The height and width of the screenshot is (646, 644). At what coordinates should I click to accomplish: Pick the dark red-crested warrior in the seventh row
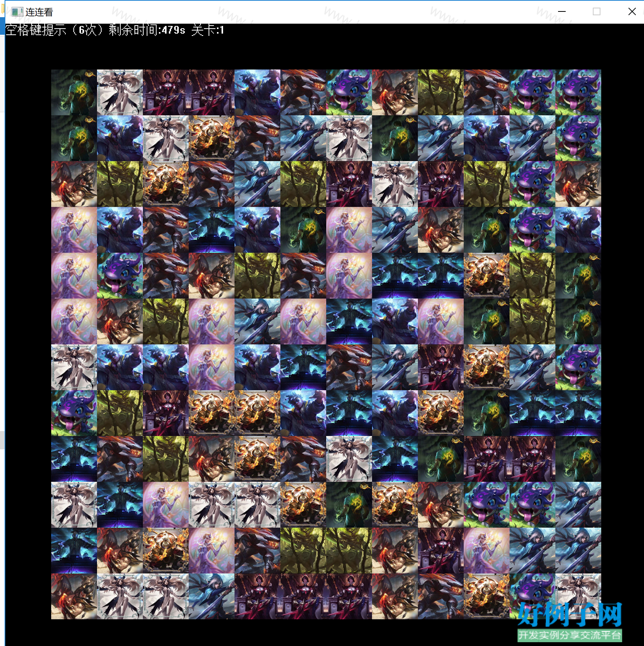[349, 367]
